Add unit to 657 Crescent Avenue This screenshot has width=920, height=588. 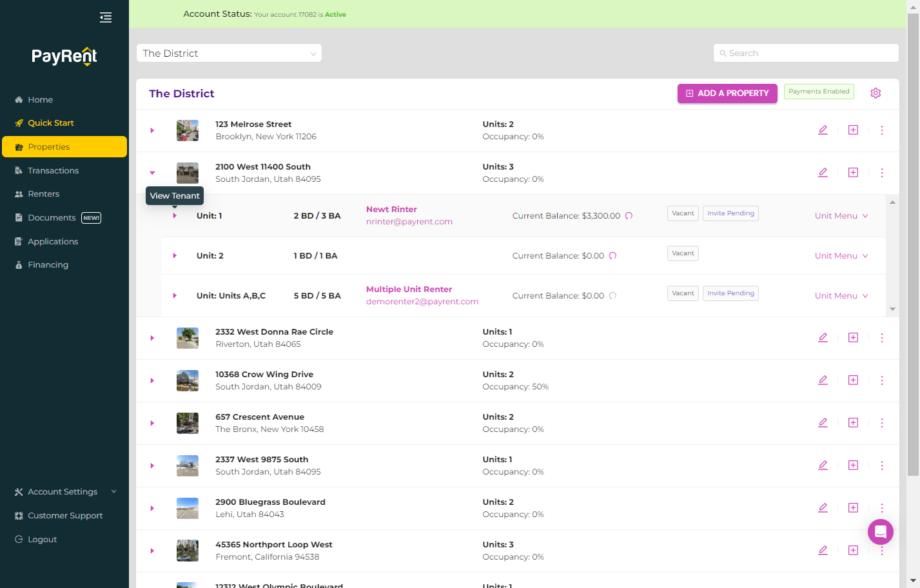click(x=853, y=423)
